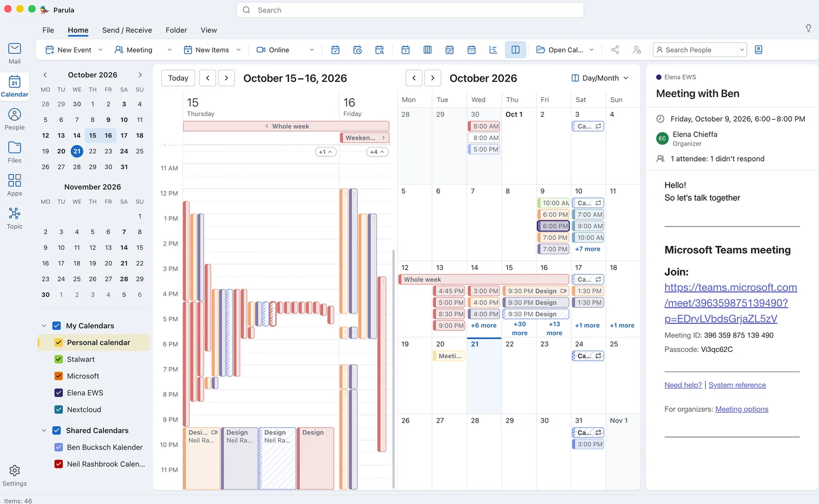The image size is (819, 504).
Task: Select the month grid view icon
Action: [x=471, y=50]
